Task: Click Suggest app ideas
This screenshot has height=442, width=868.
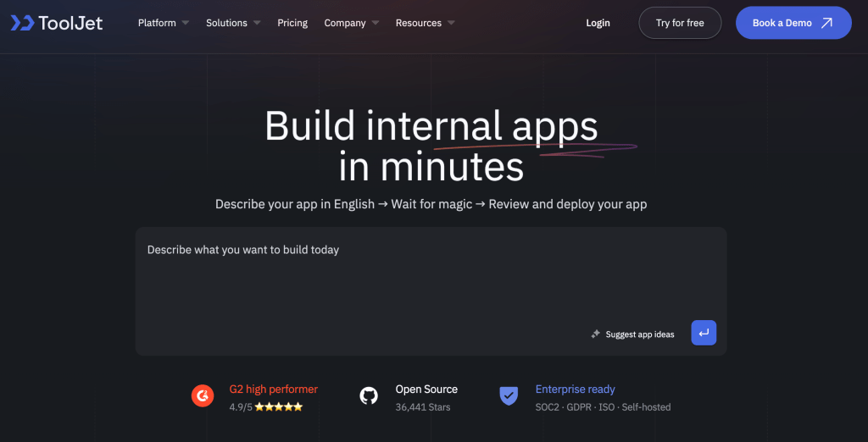Action: click(x=639, y=334)
